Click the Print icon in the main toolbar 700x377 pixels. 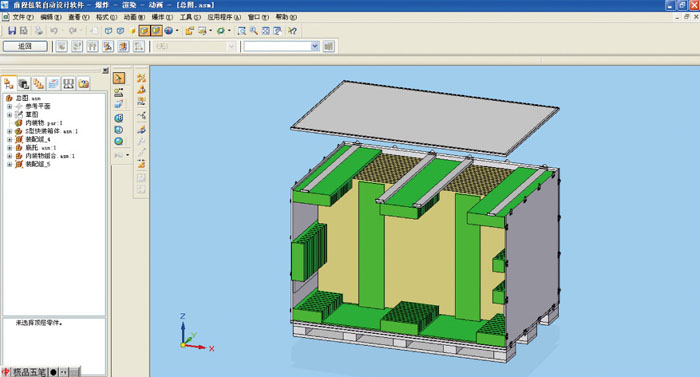click(x=39, y=30)
